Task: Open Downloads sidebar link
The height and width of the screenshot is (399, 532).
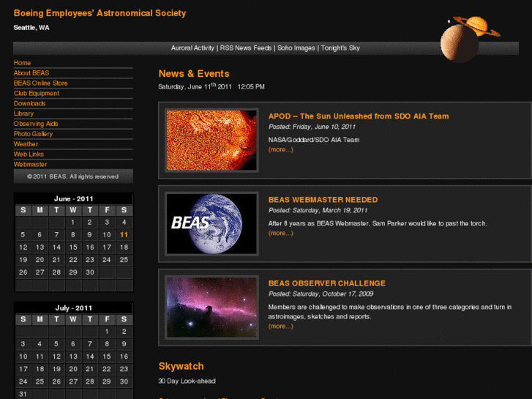Action: [29, 103]
